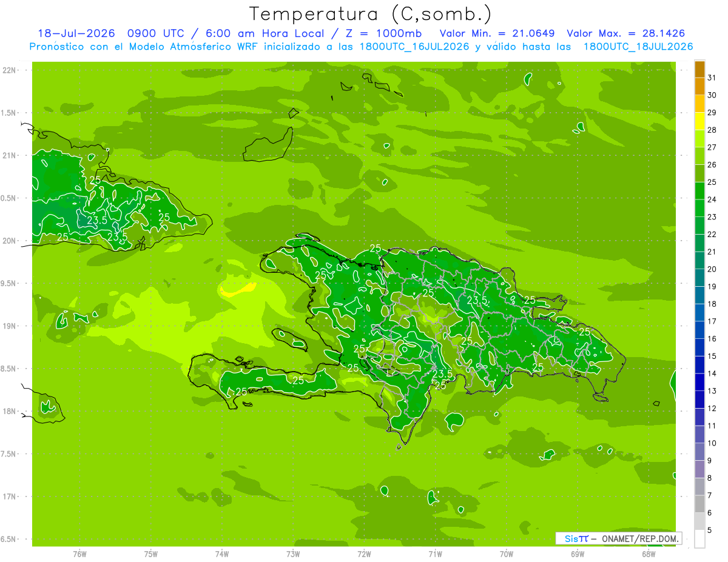Click the time text "0900 UTC"

point(157,33)
